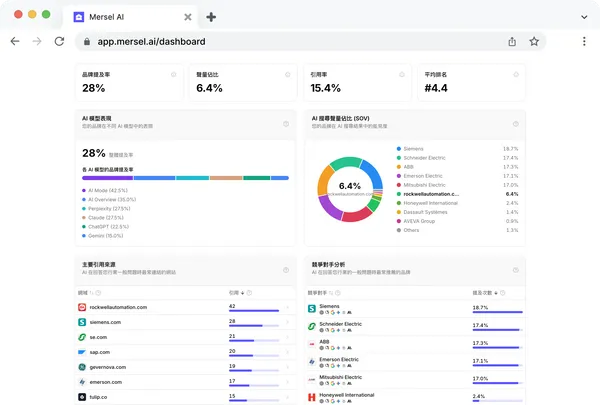
Task: Click the info icon on the 品牌提及率 card
Action: [x=174, y=74]
